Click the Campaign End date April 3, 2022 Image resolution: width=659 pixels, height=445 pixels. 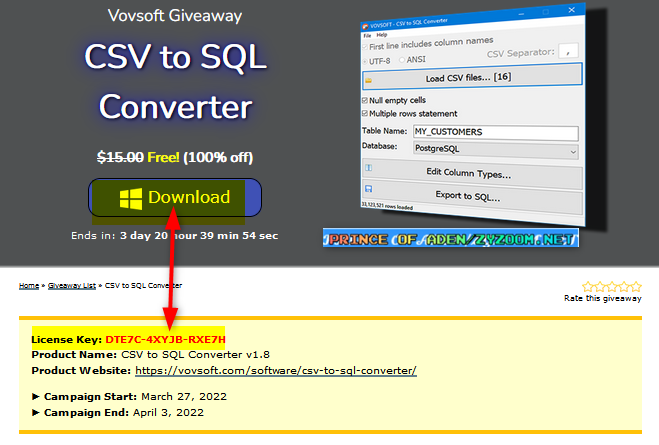168,413
